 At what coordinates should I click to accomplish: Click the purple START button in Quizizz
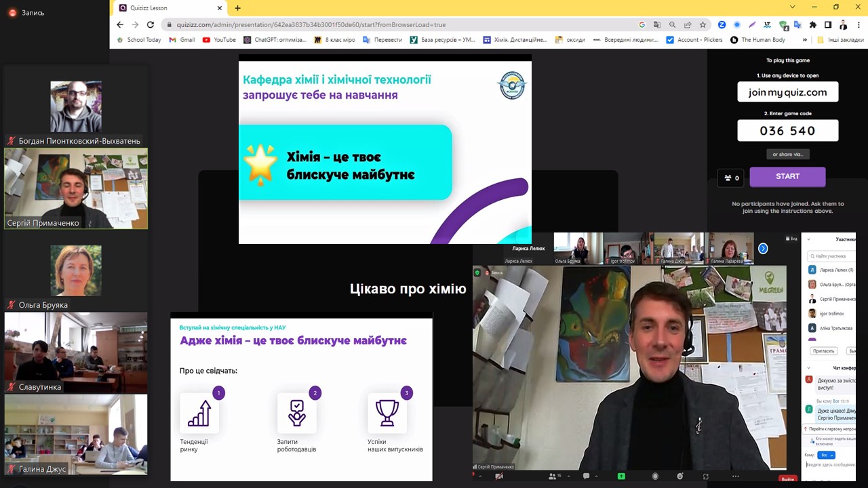(787, 176)
